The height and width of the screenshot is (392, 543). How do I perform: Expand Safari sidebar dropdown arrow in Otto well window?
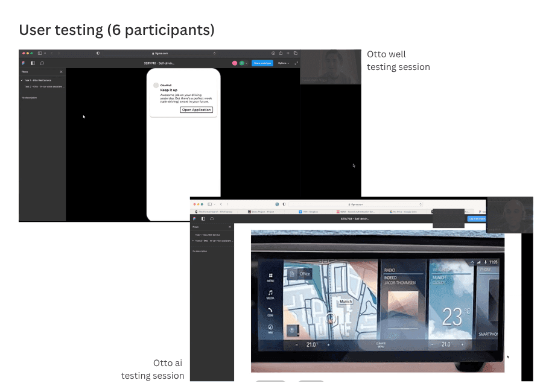45,53
